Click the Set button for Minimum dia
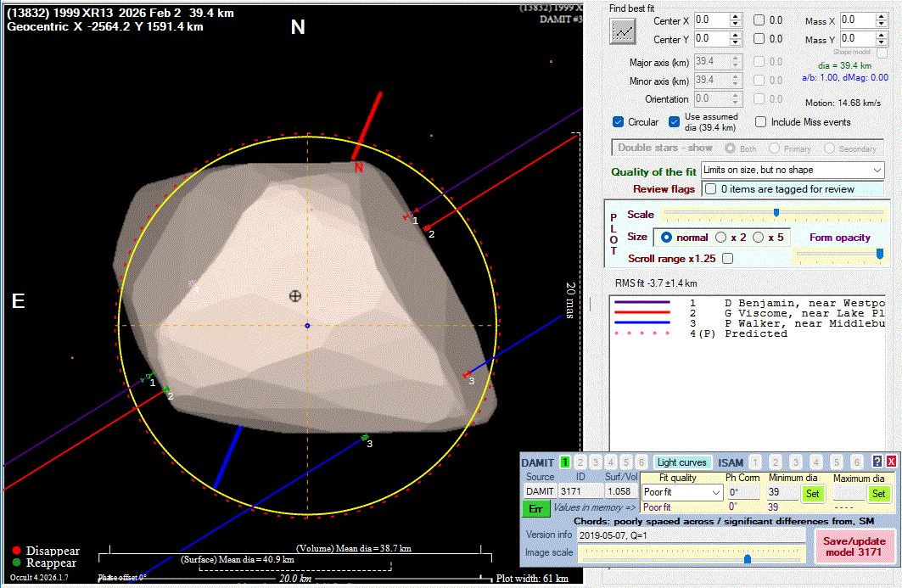Screen dimensions: 902x588 click(812, 493)
